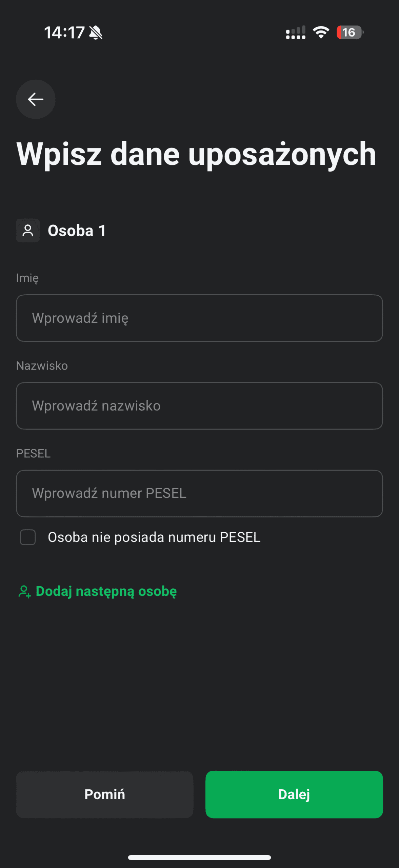Image resolution: width=399 pixels, height=868 pixels.
Task: Tap the label Osoba nie posiada numeru PESEL
Action: pyautogui.click(x=154, y=537)
